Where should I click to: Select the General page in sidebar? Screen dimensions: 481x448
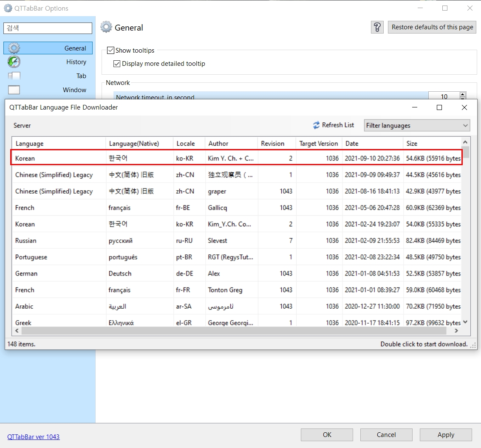tap(48, 48)
